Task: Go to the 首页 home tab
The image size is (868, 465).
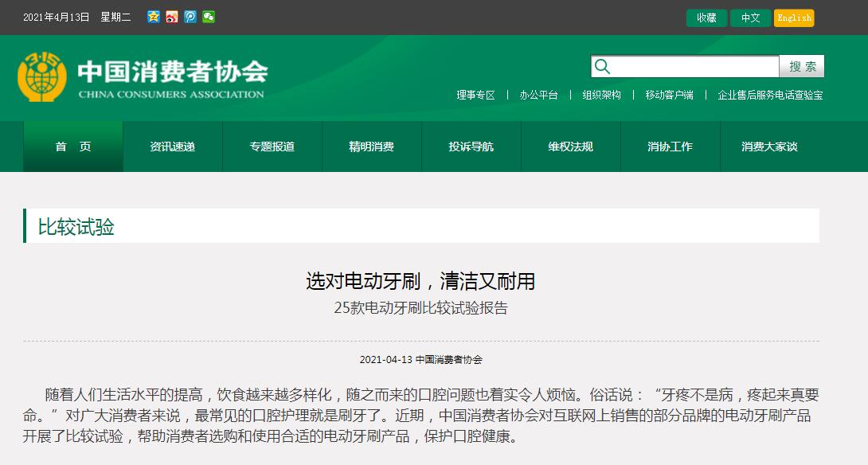Action: pos(73,147)
